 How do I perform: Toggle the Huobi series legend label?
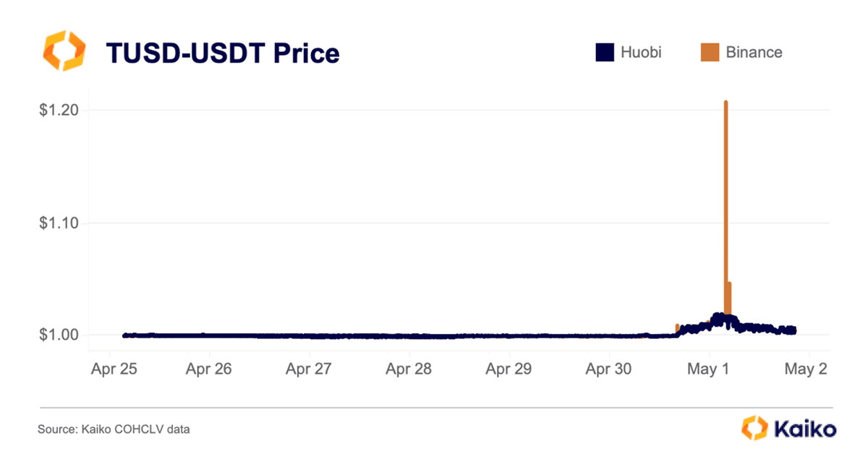pos(641,52)
